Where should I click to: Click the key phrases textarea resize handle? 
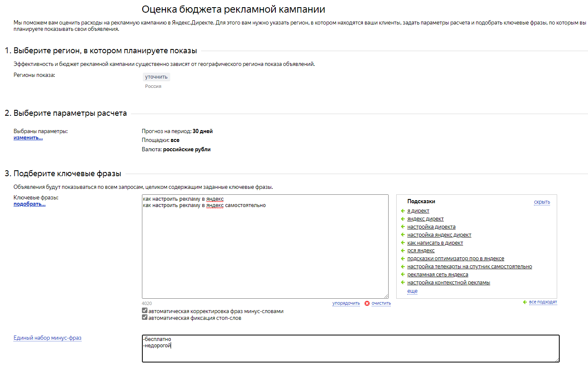point(386,296)
